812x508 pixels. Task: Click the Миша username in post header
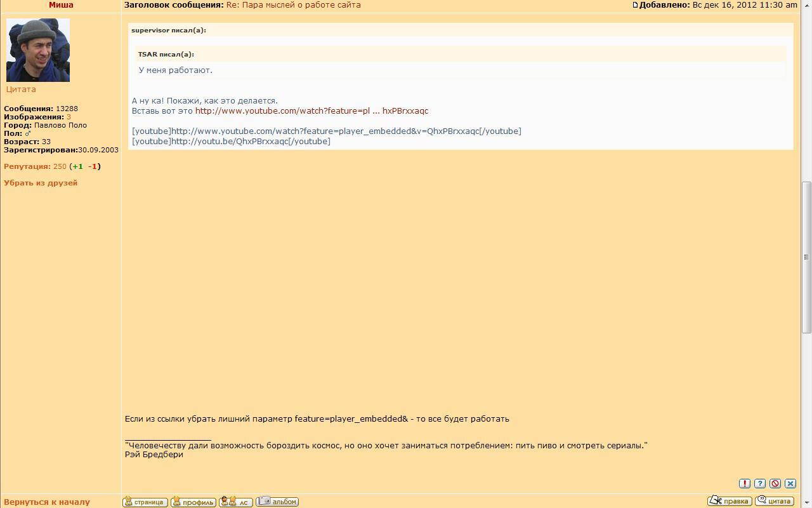[x=61, y=5]
